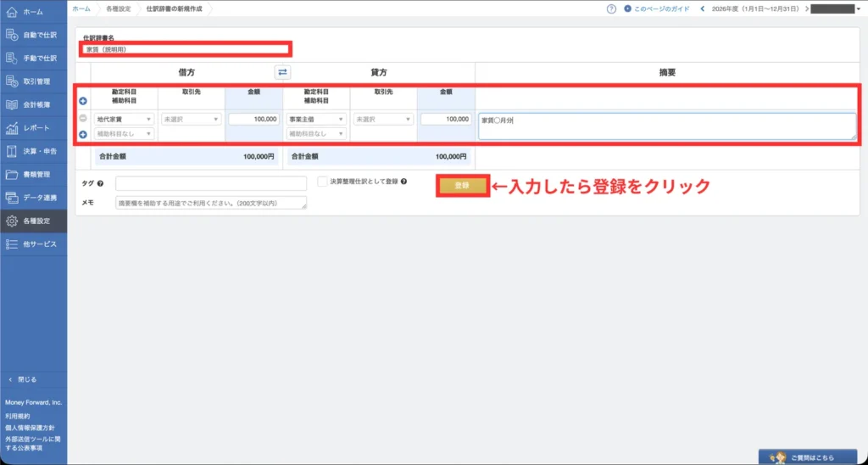This screenshot has width=868, height=465.
Task: Click the タグ input field
Action: pos(211,183)
